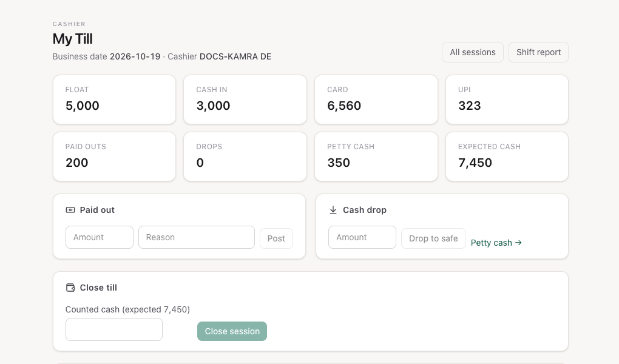Viewport: 619px width, 364px height.
Task: Click the Close till section title
Action: coord(98,288)
